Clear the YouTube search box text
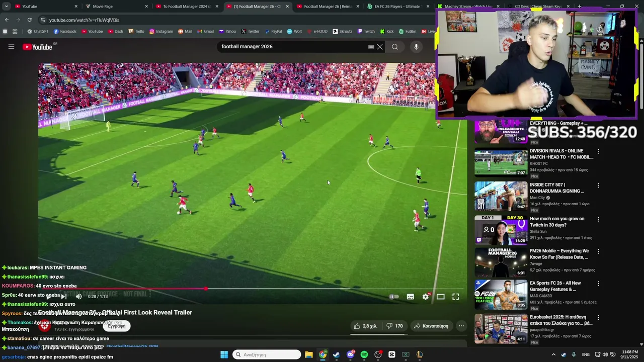Image resolution: width=644 pixels, height=362 pixels. pyautogui.click(x=380, y=47)
